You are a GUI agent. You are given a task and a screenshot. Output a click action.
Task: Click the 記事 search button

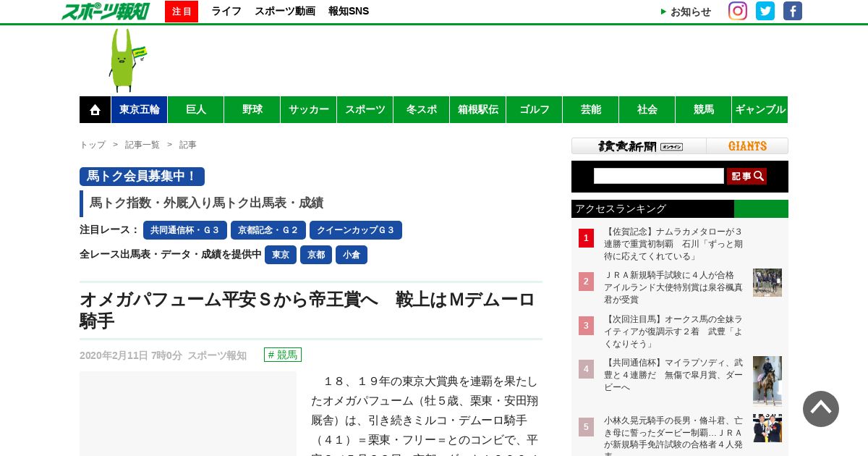[746, 176]
